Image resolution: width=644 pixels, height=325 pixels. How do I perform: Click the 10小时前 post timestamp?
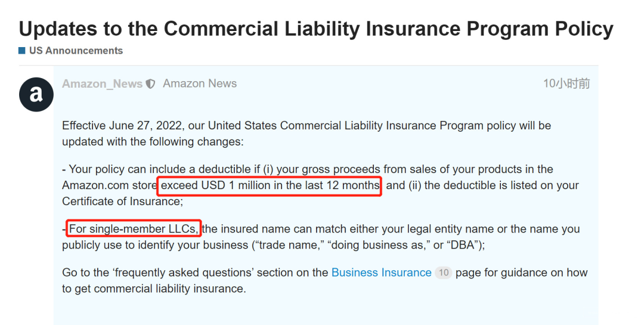(567, 83)
